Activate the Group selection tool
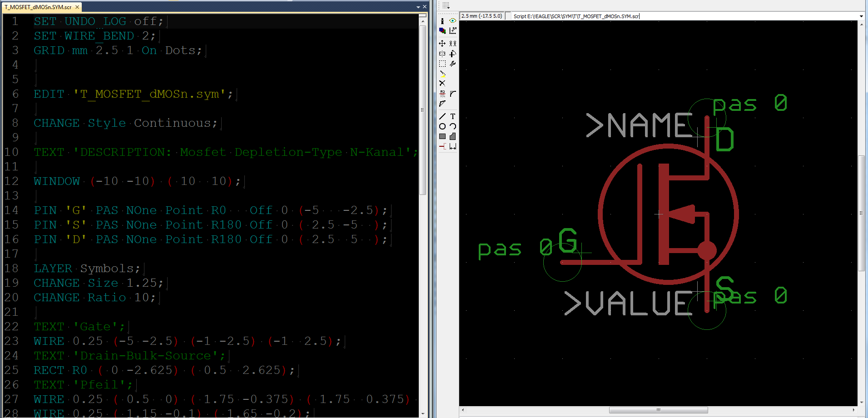The height and width of the screenshot is (418, 868). (442, 64)
